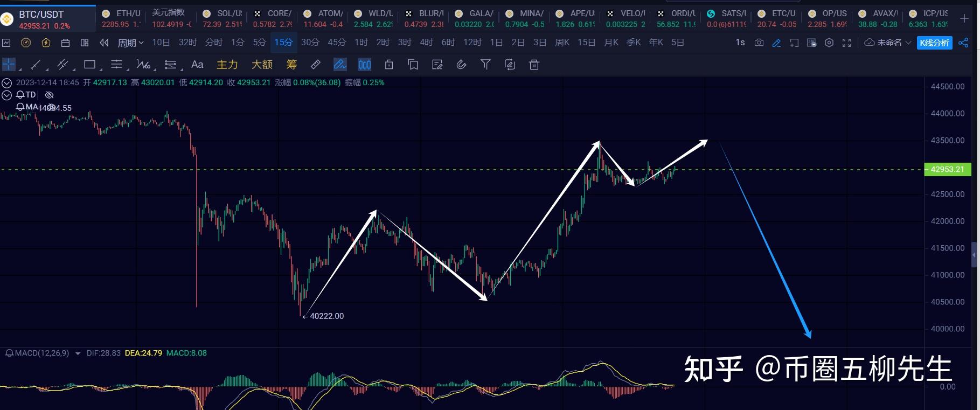Click the add-window square icon
The image size is (980, 410).
[794, 43]
